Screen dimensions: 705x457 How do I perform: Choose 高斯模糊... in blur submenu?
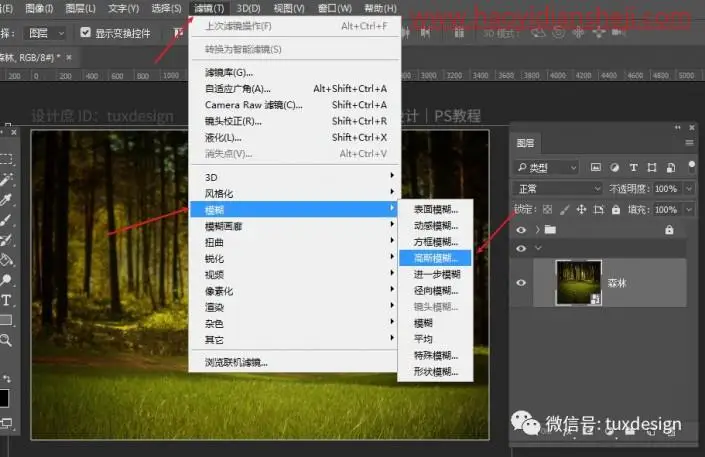[x=435, y=258]
